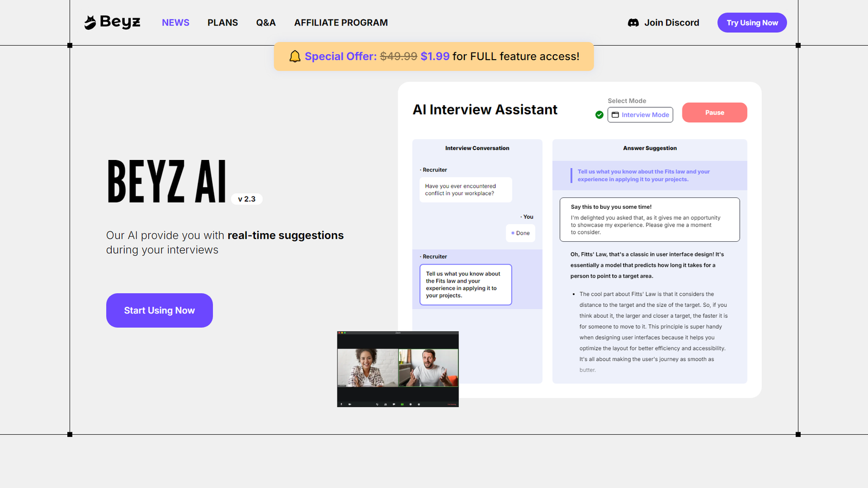
Task: Click the 'real-time suggestions' text
Action: pyautogui.click(x=285, y=235)
